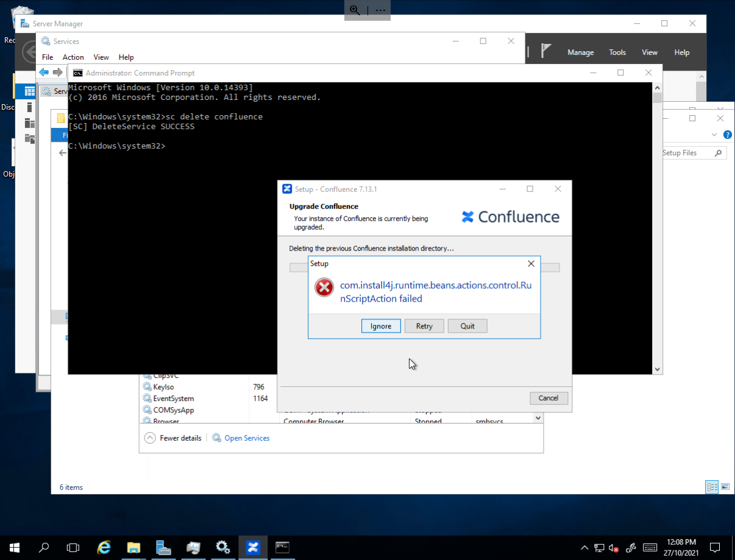Click the Explorer help question mark icon
735x560 pixels.
(x=727, y=135)
